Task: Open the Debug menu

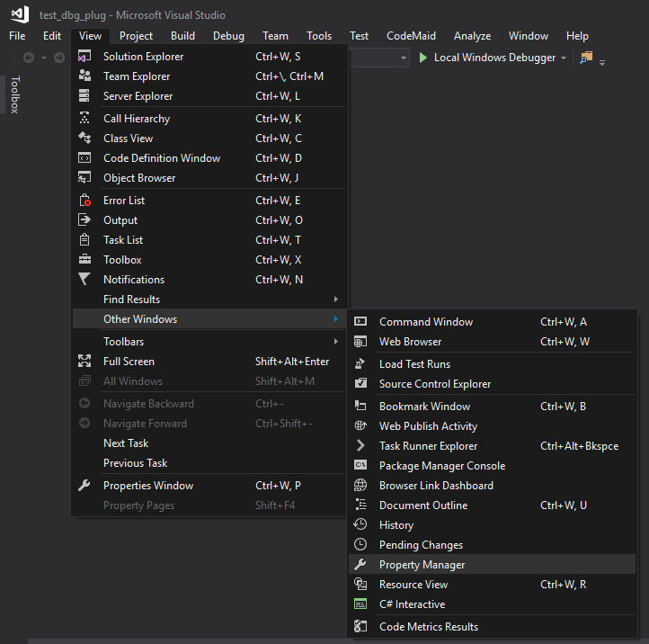Action: [228, 36]
